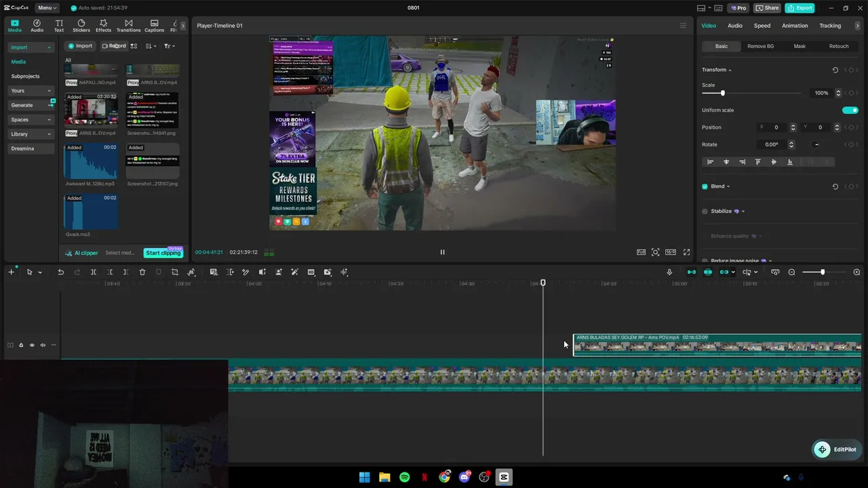Click the zoom out timeline magnifier icon
This screenshot has height=488, width=868.
coord(791,272)
